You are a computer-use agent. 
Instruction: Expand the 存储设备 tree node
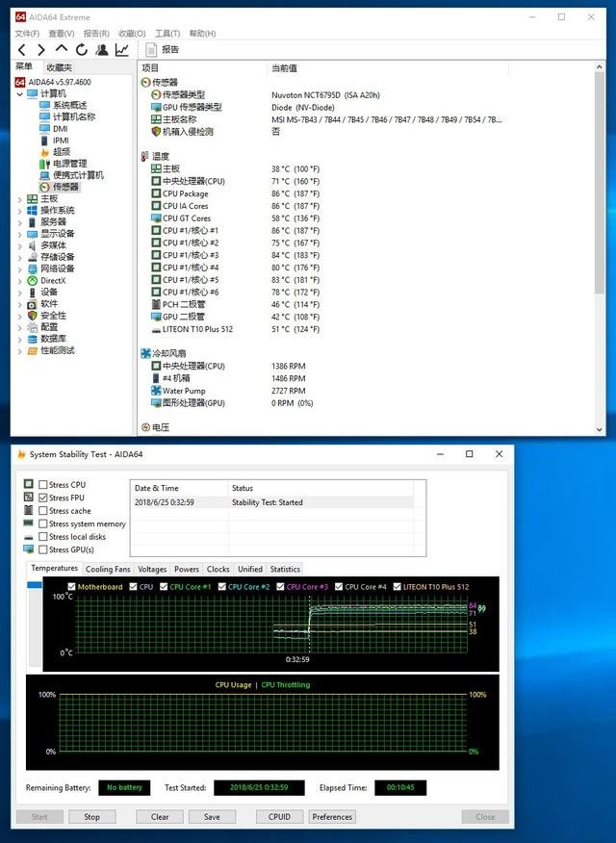click(x=20, y=258)
